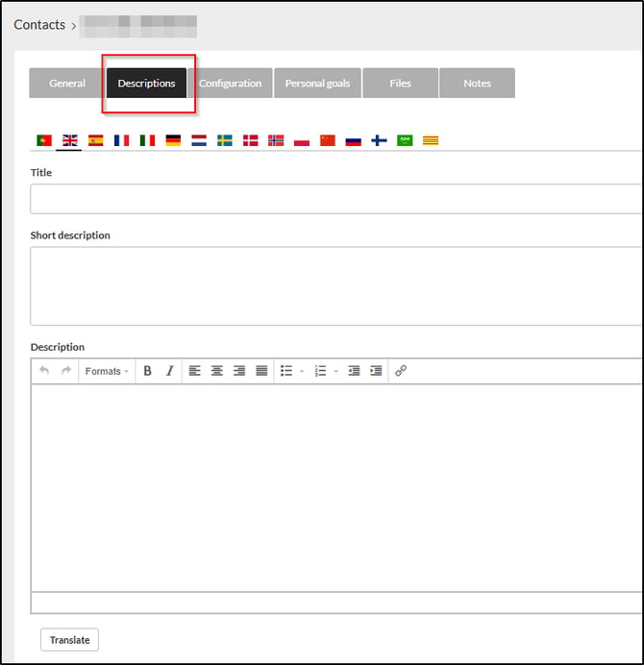Choose the Chinese flag language

pyautogui.click(x=328, y=140)
